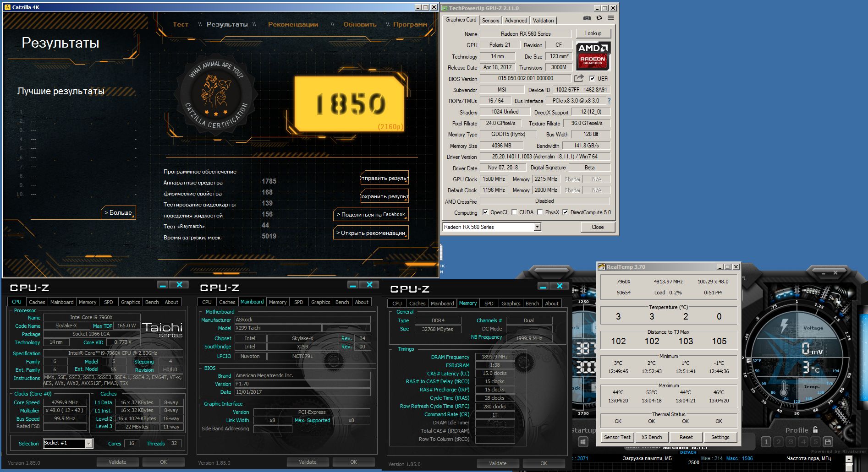The height and width of the screenshot is (472, 868).
Task: Minimize the first CPU-Z window (CPU tab)
Action: [x=162, y=285]
